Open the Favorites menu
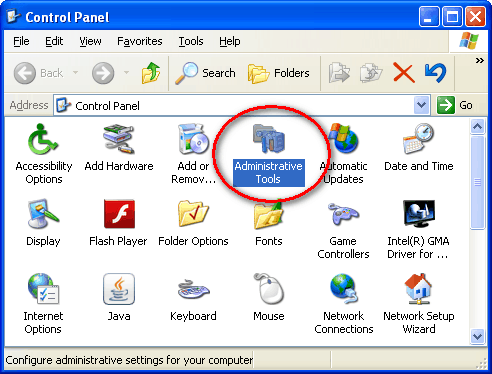492x374 pixels. click(140, 41)
